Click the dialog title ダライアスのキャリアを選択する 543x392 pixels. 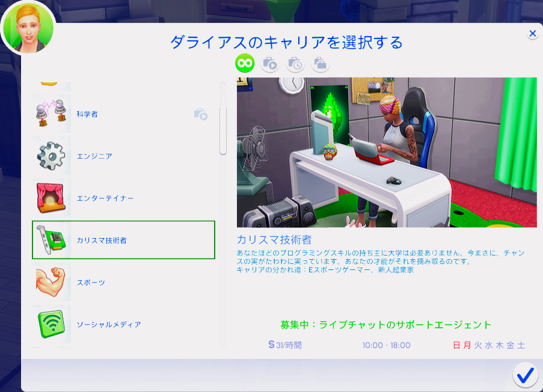coord(286,43)
